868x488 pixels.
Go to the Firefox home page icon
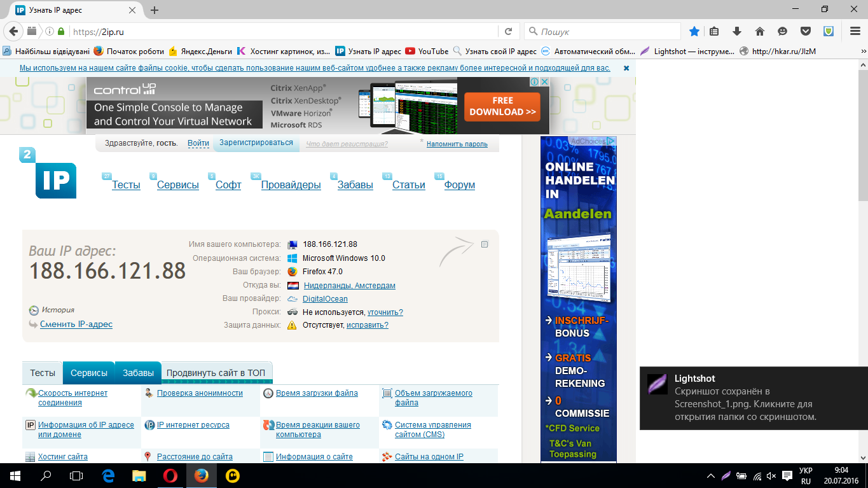pyautogui.click(x=759, y=31)
